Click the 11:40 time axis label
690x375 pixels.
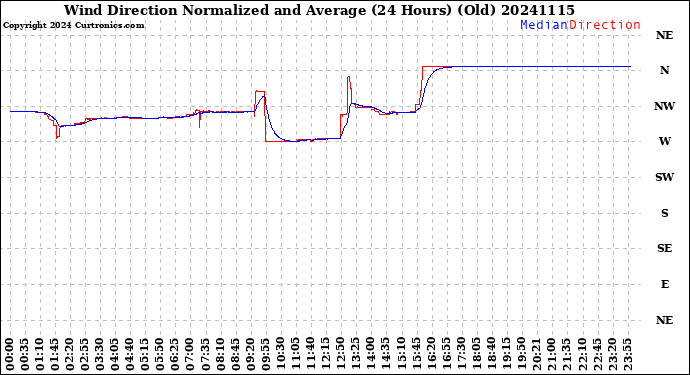[x=310, y=355]
